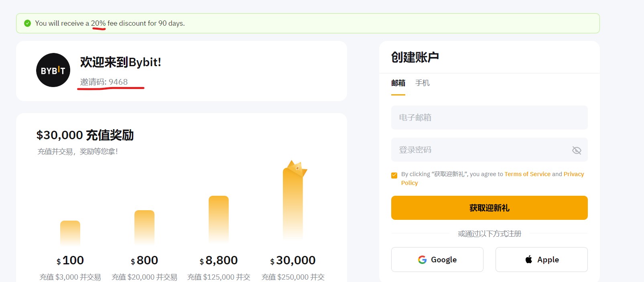The height and width of the screenshot is (282, 644).
Task: Click the 创建账户 heading
Action: [x=415, y=57]
